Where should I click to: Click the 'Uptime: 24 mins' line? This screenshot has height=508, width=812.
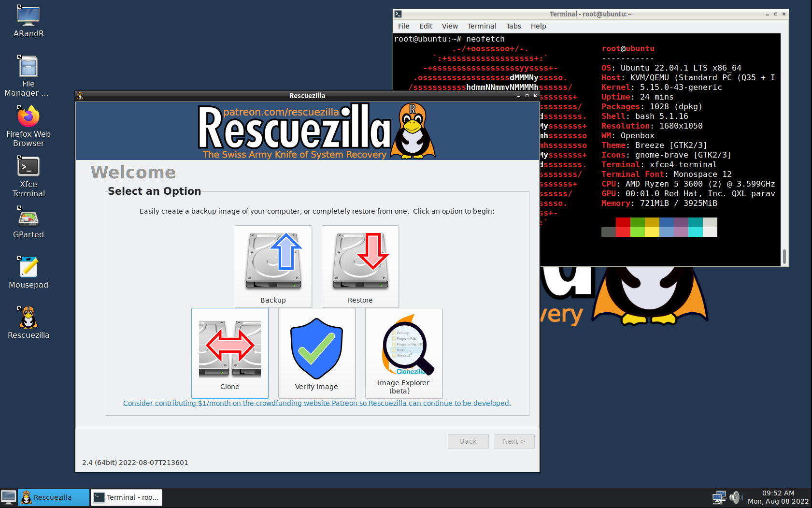(x=638, y=97)
